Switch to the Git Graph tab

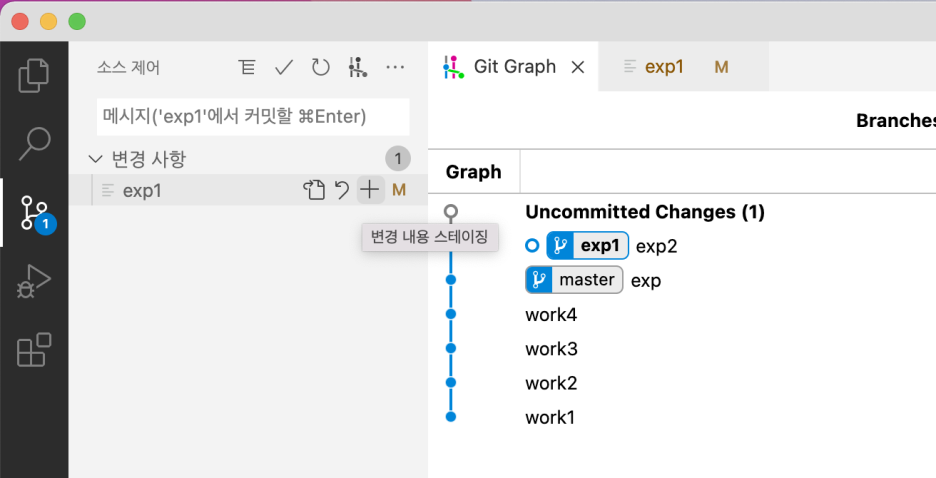[514, 66]
